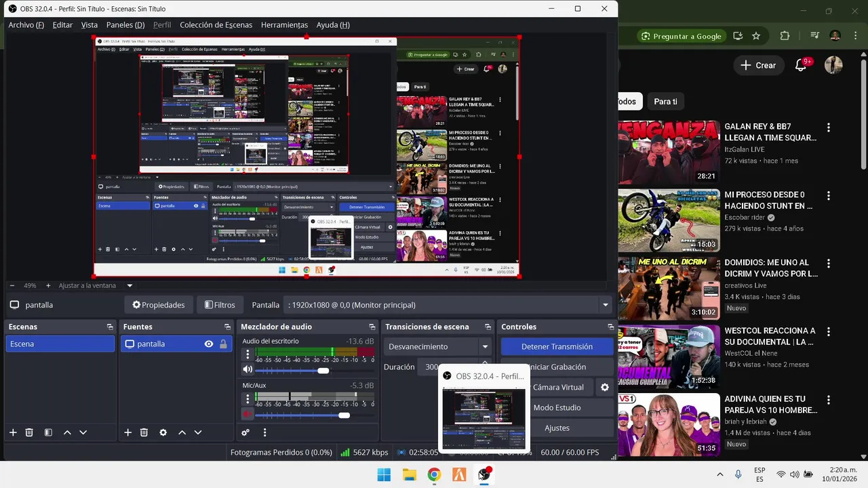
Task: Open Chrome extensions puzzle icon
Action: pyautogui.click(x=785, y=36)
